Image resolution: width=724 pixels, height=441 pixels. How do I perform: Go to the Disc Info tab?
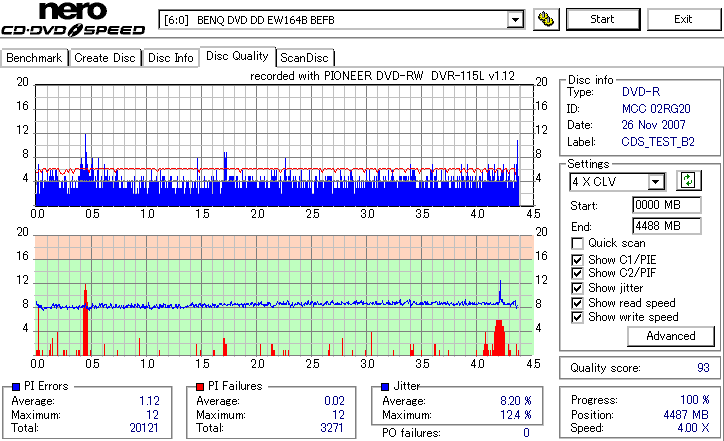[170, 58]
